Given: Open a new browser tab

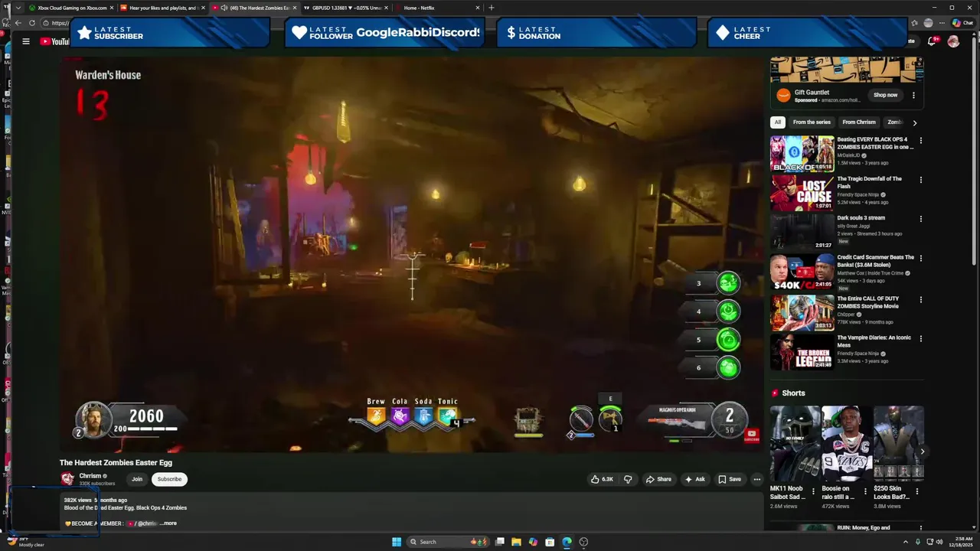Looking at the screenshot, I should [x=492, y=8].
